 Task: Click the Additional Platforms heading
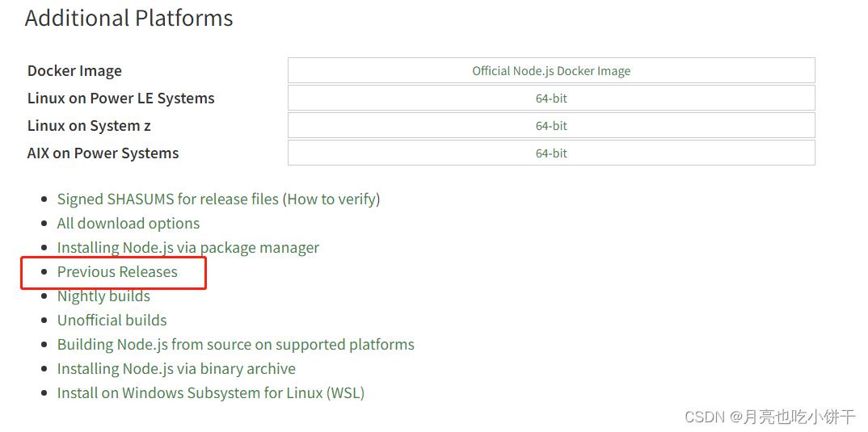(129, 19)
